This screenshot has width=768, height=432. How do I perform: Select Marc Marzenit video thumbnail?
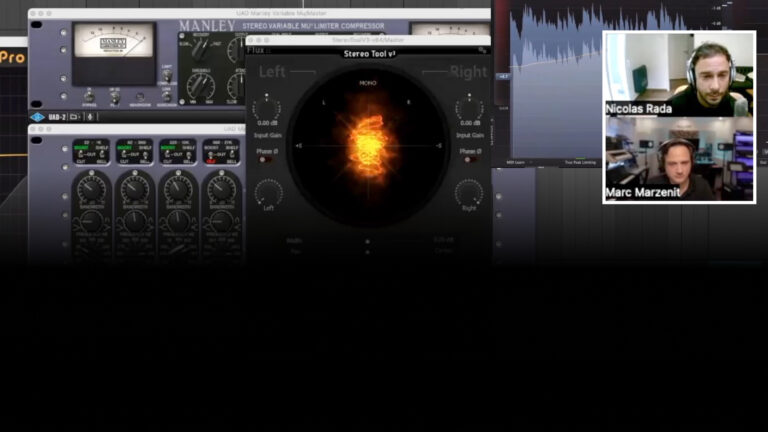click(x=679, y=159)
